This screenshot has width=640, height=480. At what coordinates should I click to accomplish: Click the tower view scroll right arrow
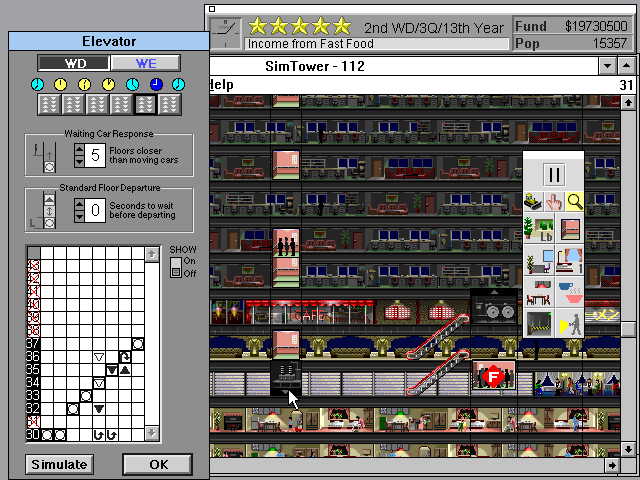tap(613, 465)
